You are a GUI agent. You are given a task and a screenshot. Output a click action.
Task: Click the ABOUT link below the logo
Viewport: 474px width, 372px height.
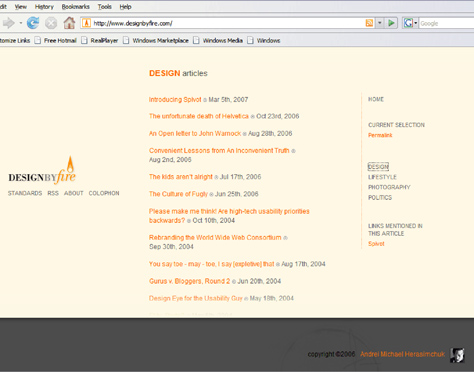pos(74,193)
